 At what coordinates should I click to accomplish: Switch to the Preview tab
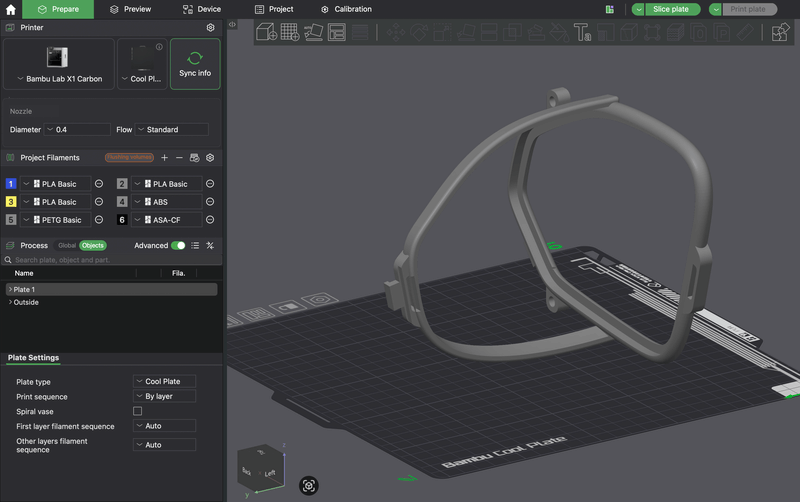(x=130, y=9)
